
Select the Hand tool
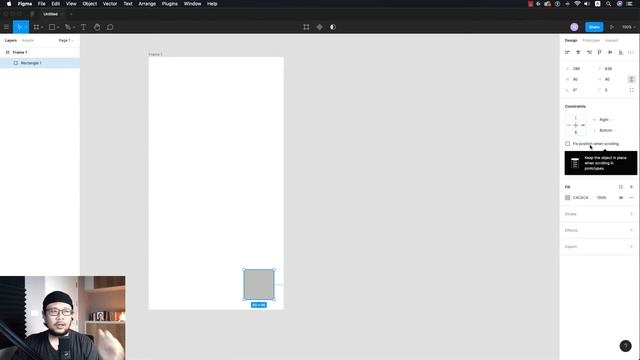[x=97, y=27]
